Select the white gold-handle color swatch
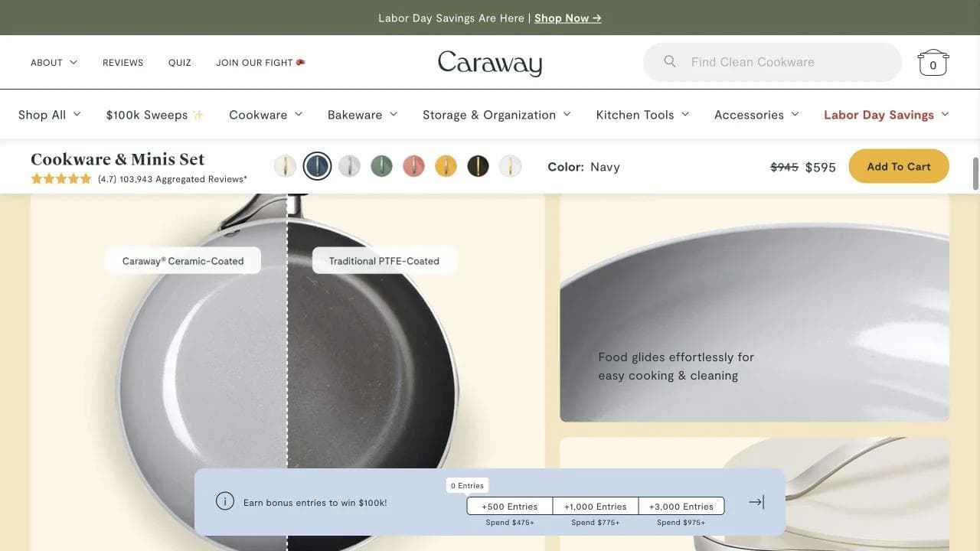Screen dimensions: 980x551 coord(510,166)
